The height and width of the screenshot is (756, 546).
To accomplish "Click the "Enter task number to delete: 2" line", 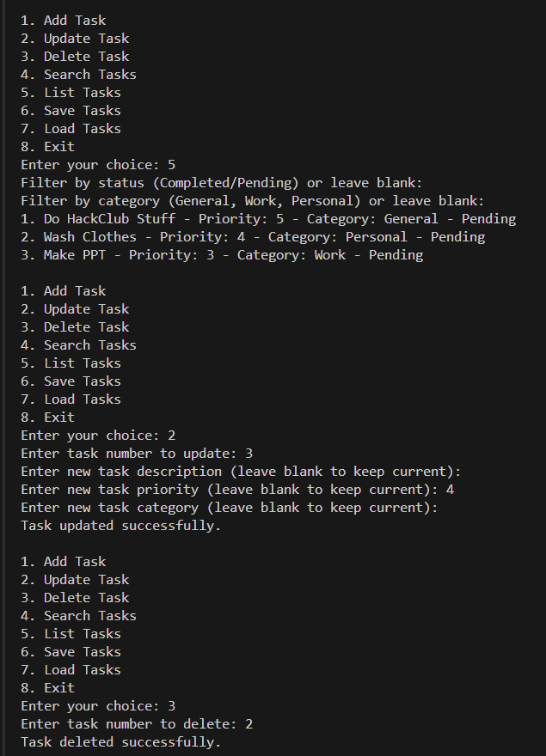I will coord(137,724).
